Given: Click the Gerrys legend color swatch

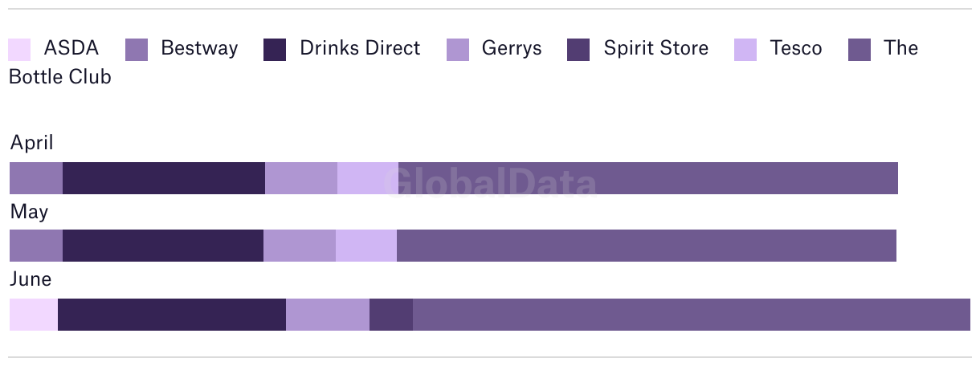Looking at the screenshot, I should [458, 50].
